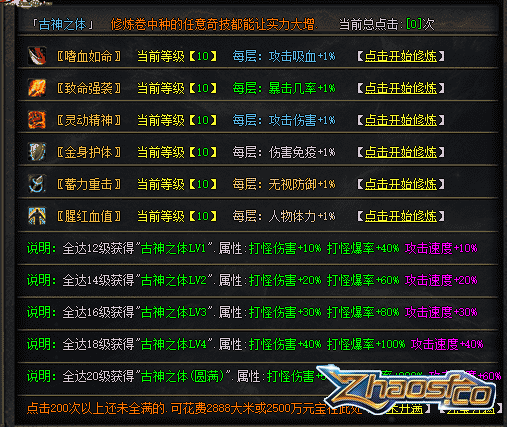Click the 无视防御+1% effect text
Screen dimensions: 507x427
point(302,184)
